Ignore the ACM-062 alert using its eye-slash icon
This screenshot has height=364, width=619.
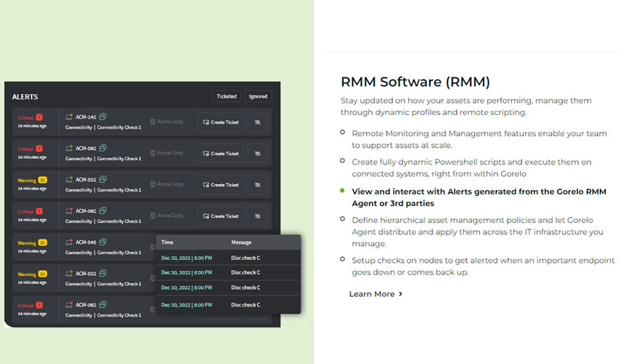click(257, 216)
